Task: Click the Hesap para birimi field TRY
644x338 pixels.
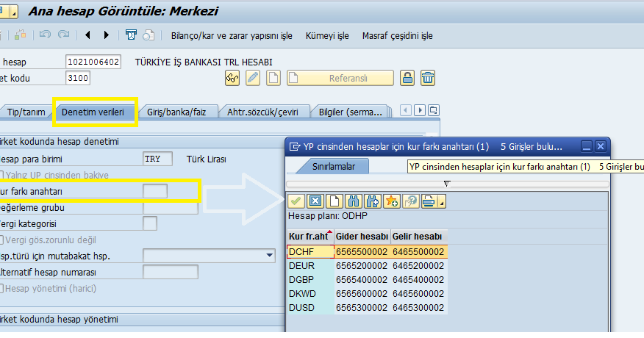Action: [158, 159]
